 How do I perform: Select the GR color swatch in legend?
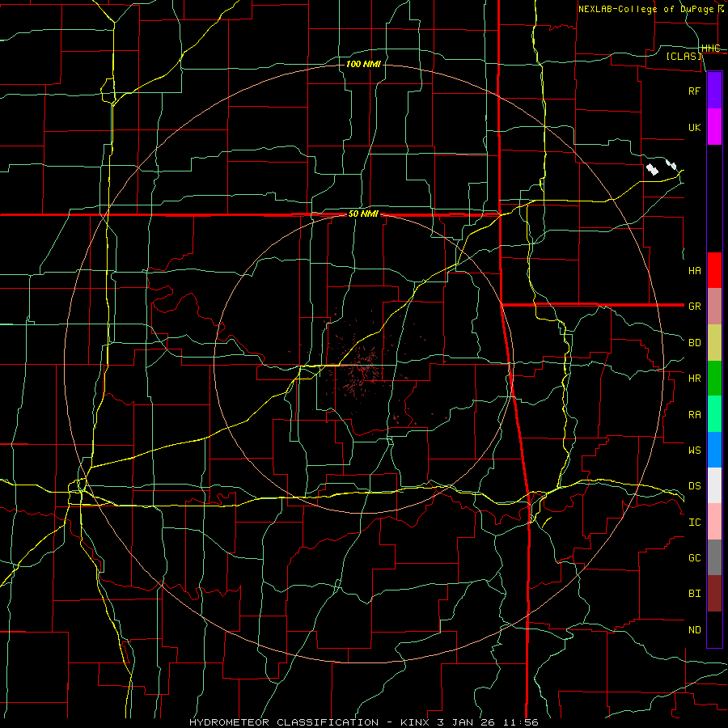pos(714,307)
